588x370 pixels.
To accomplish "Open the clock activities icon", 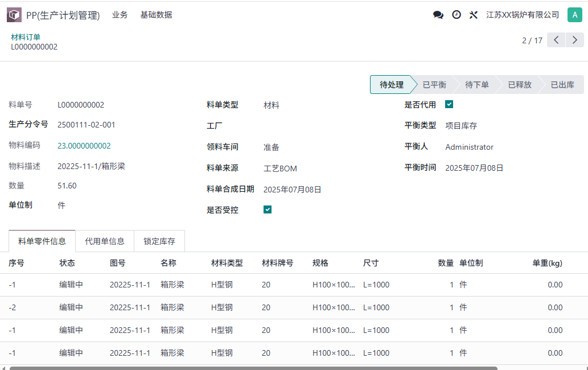I will click(457, 15).
